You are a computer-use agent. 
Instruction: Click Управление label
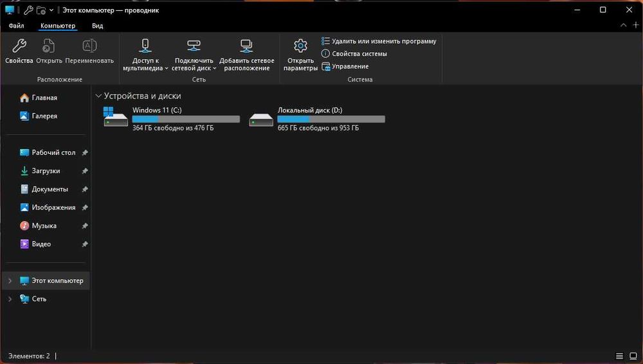(350, 66)
